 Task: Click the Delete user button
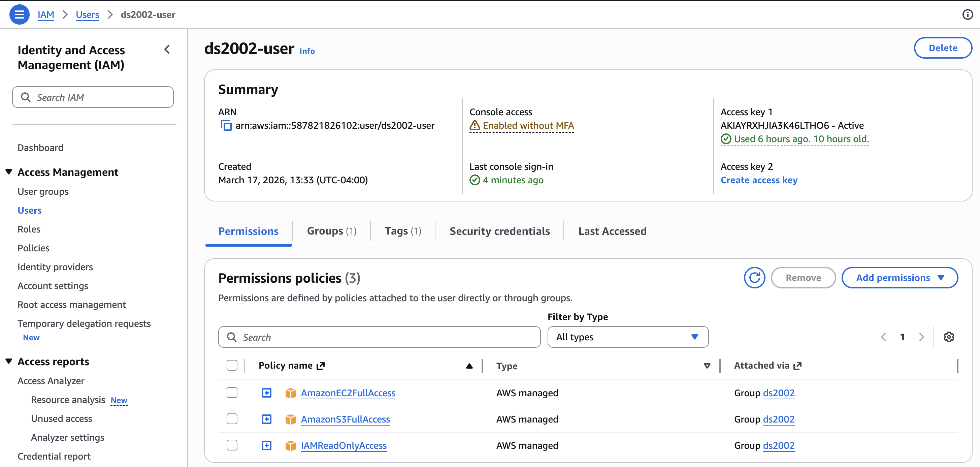point(943,48)
